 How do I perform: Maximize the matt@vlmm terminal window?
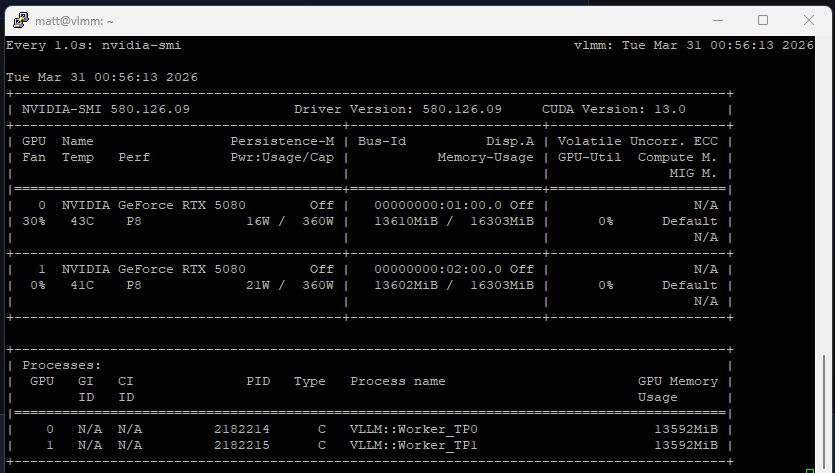click(763, 20)
